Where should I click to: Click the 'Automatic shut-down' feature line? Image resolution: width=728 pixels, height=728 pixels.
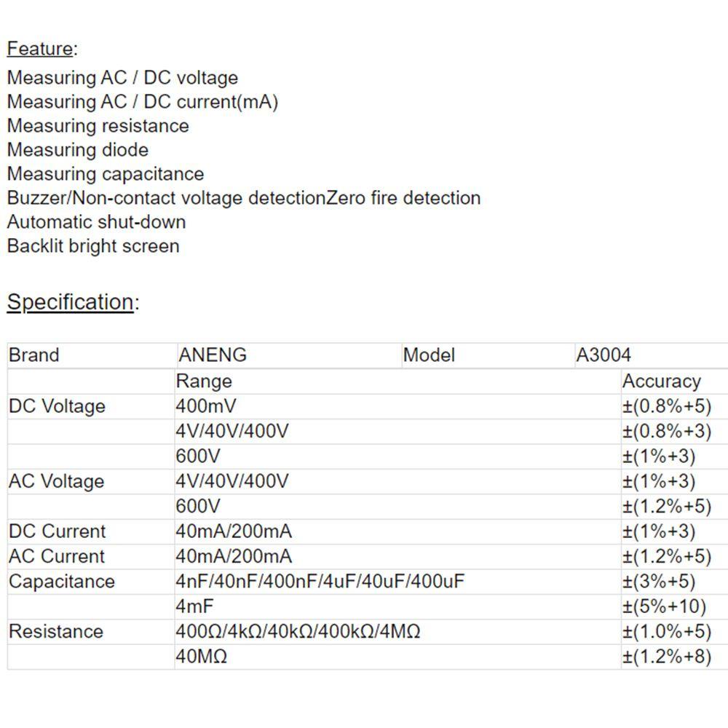coord(96,222)
